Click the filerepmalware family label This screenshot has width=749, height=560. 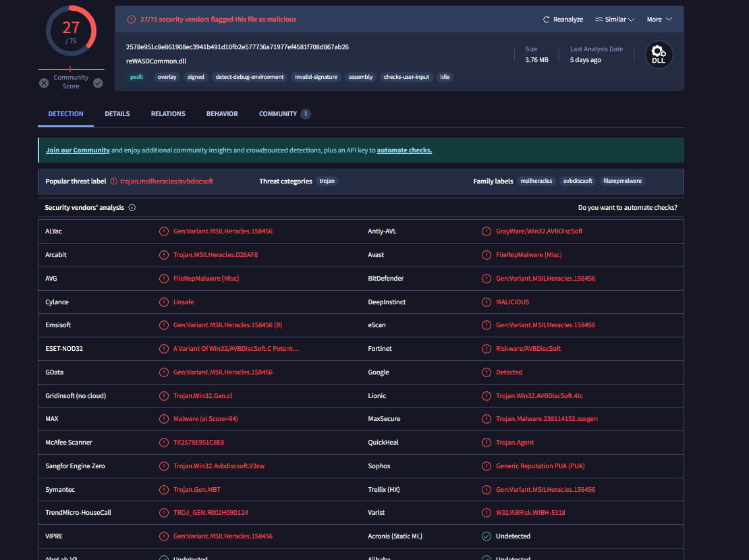[x=622, y=181]
